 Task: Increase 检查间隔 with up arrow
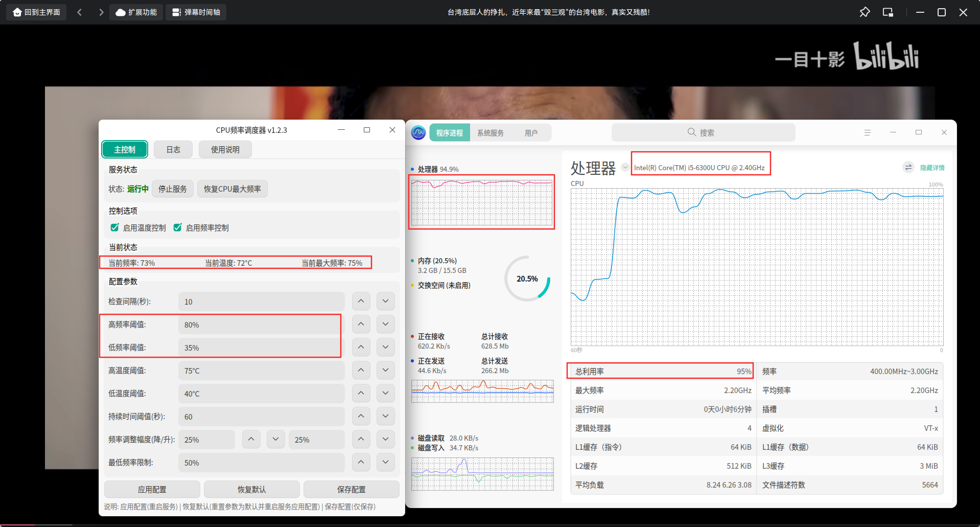[x=361, y=301]
